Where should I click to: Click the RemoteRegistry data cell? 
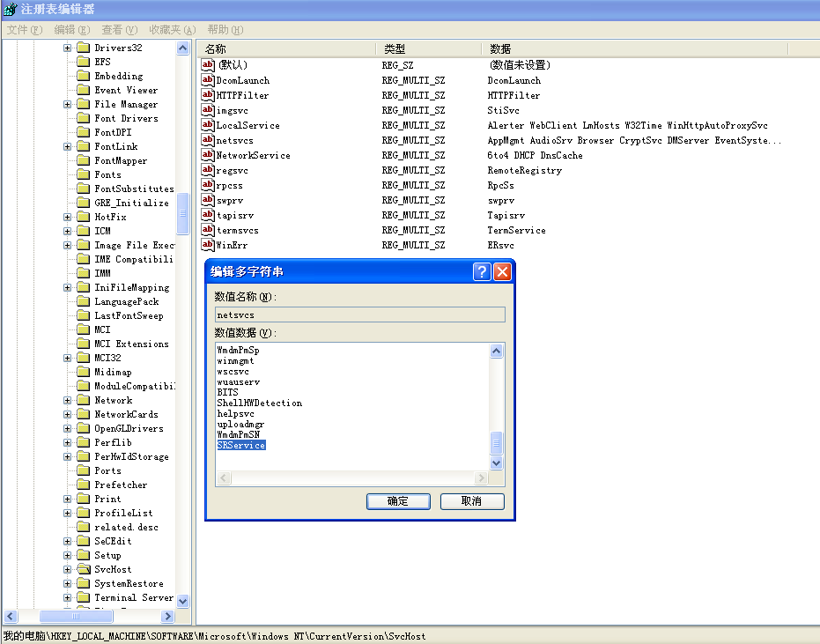525,170
